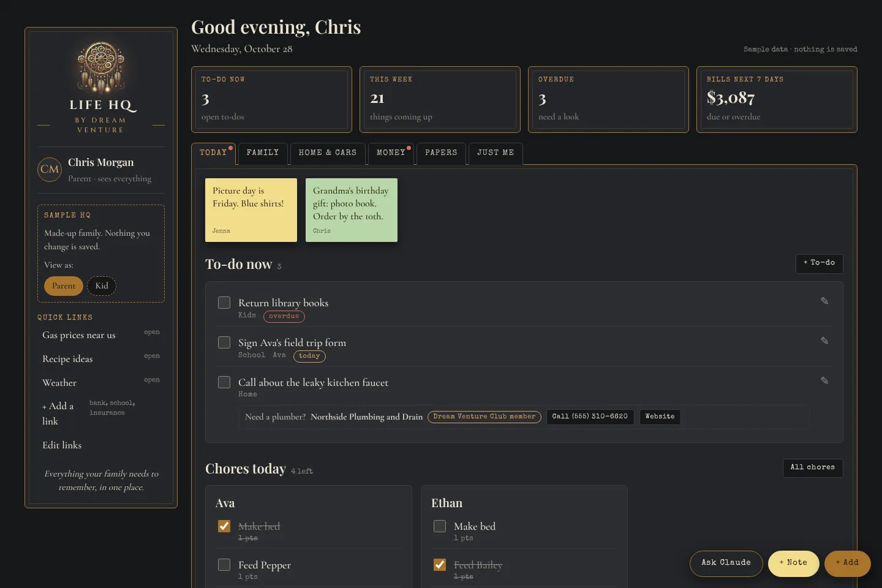Viewport: 882px width, 588px height.
Task: Switch view to Parent
Action: tap(64, 286)
